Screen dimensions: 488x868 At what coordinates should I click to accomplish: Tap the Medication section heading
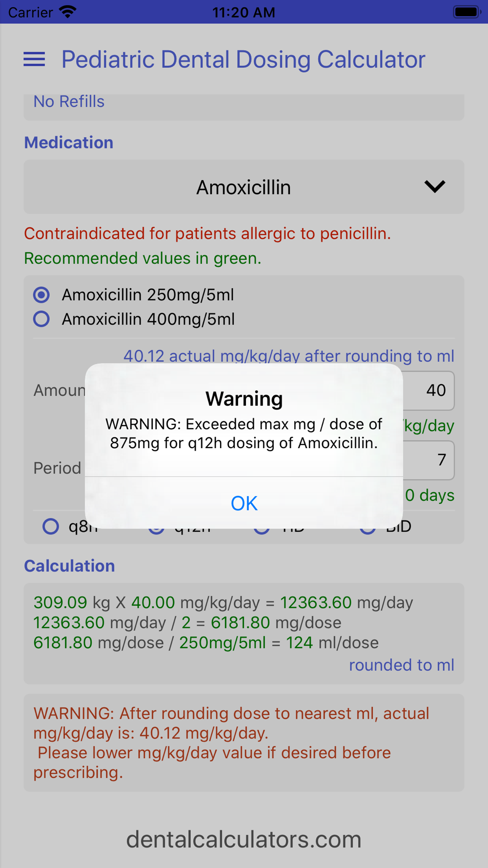69,143
